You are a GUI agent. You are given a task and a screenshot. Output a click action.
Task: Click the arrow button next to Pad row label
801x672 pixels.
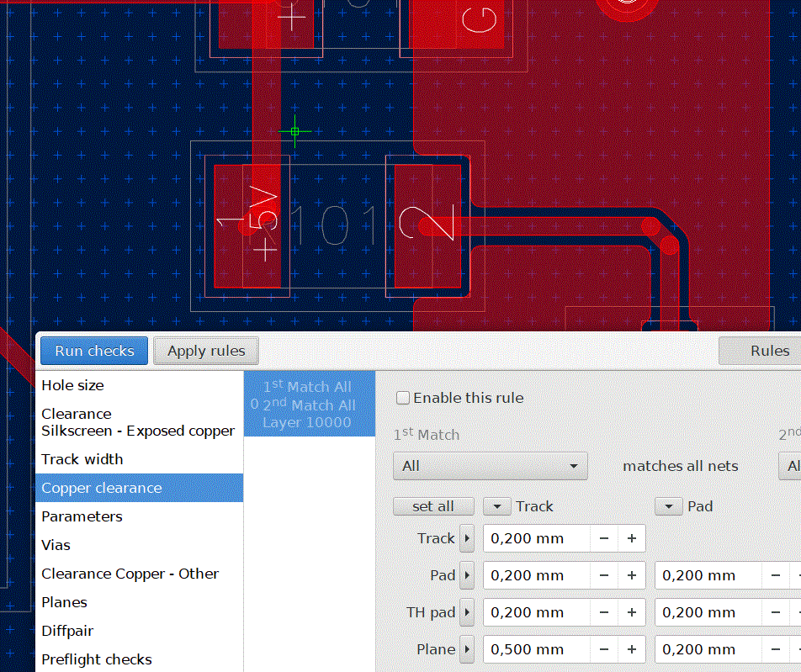pos(467,575)
